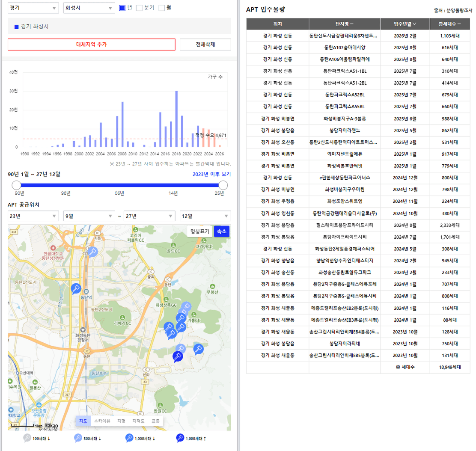
Task: Click the right handle of date range slider
Action: tap(223, 185)
